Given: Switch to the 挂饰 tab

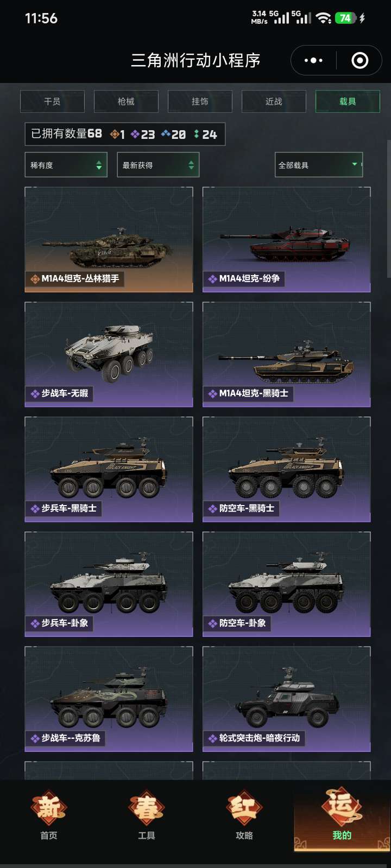Looking at the screenshot, I should (200, 101).
